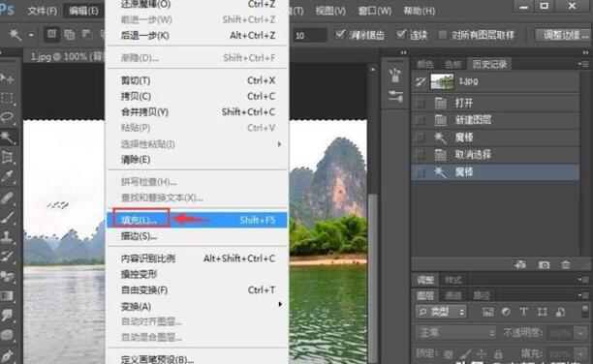This screenshot has height=364, width=593.
Task: Open the collapsed Brush panel icon
Action: [x=395, y=76]
